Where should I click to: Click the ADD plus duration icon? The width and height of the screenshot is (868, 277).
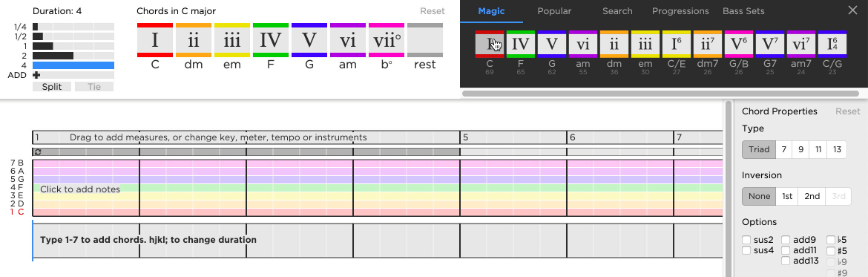pos(36,75)
